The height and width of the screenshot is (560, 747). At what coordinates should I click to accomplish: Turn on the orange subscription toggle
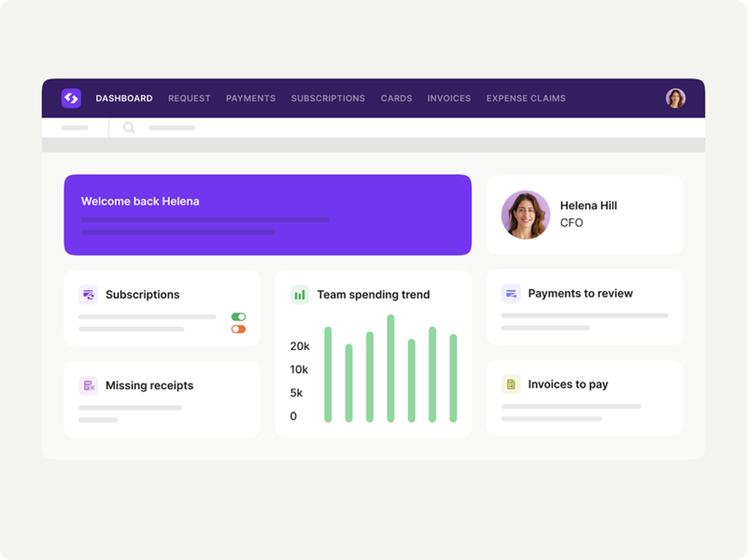238,329
